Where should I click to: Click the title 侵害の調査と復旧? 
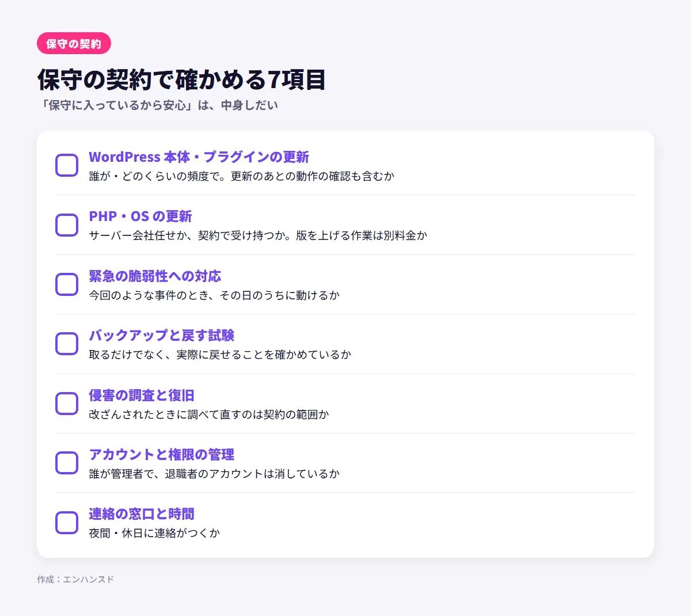(142, 396)
